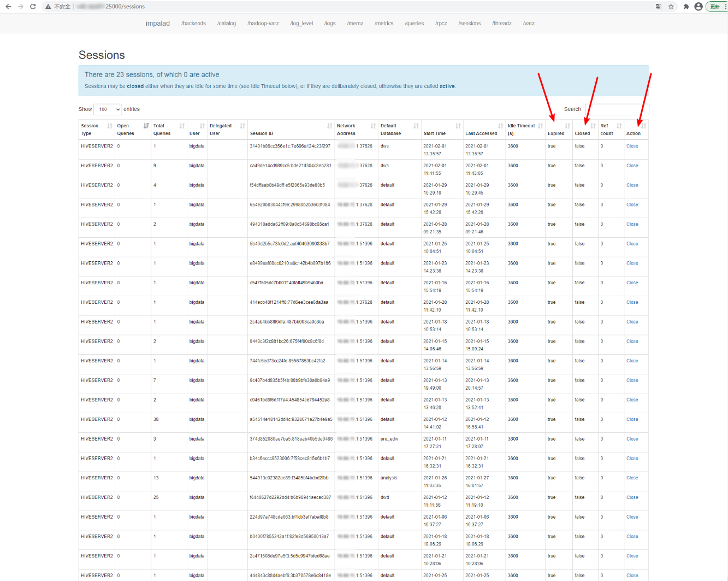This screenshot has height=581, width=728.
Task: Open the translate page icon
Action: click(x=659, y=7)
